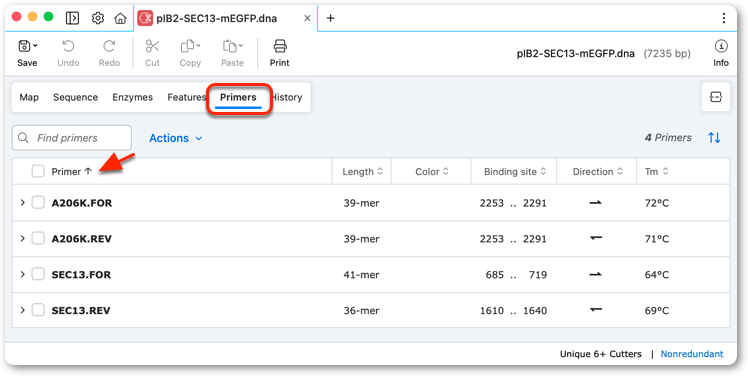The width and height of the screenshot is (748, 376).
Task: Select the Primers tab
Action: pyautogui.click(x=238, y=97)
